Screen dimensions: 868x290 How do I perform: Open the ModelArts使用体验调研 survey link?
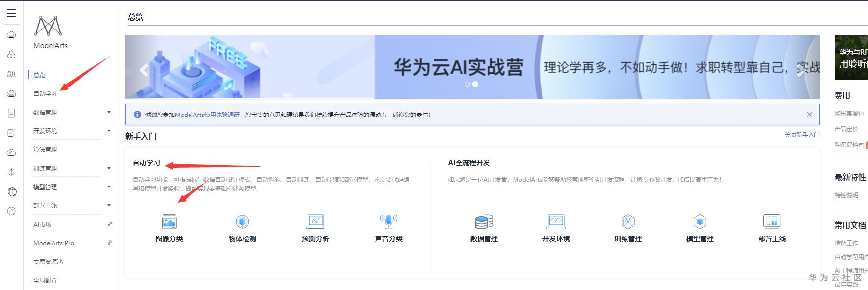tap(207, 115)
